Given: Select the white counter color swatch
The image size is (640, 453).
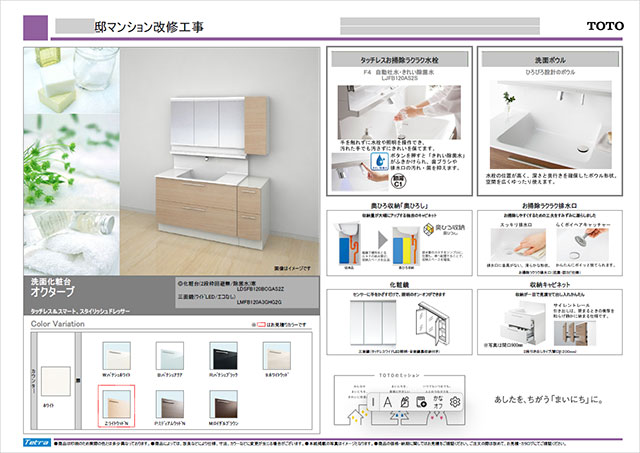Looking at the screenshot, I should tap(56, 381).
